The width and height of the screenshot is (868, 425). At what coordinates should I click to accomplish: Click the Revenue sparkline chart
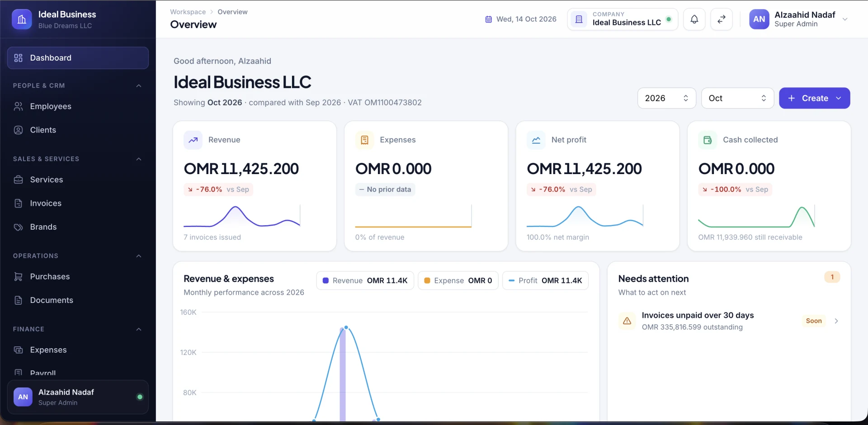[x=242, y=216]
